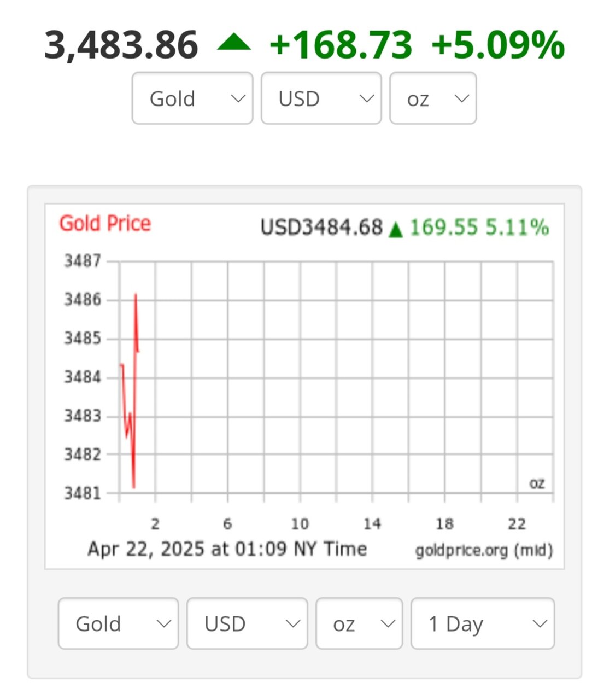Image resolution: width=598 pixels, height=700 pixels.
Task: Click the oz label inside the chart corner
Action: (537, 483)
